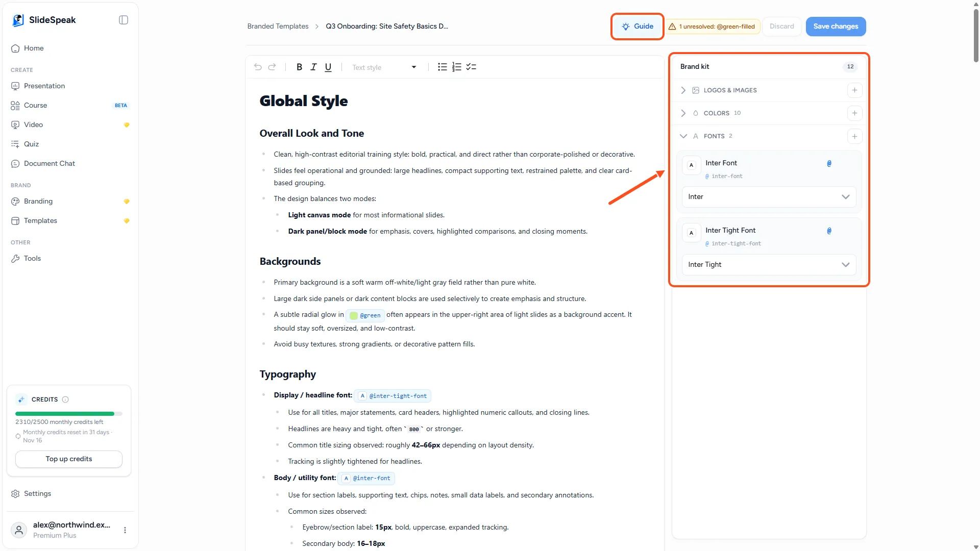Open Course in the sidebar
Screen dimensions: 980x551
pos(69,106)
